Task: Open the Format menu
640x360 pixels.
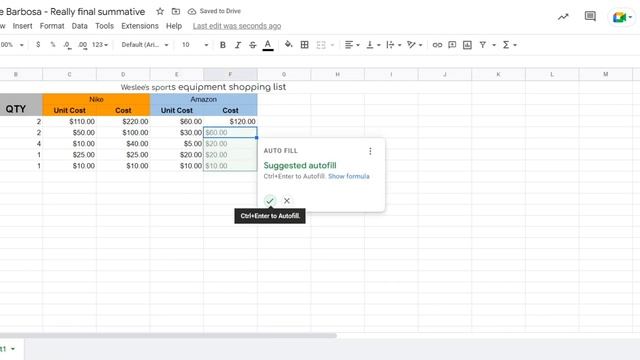Action: (52, 26)
